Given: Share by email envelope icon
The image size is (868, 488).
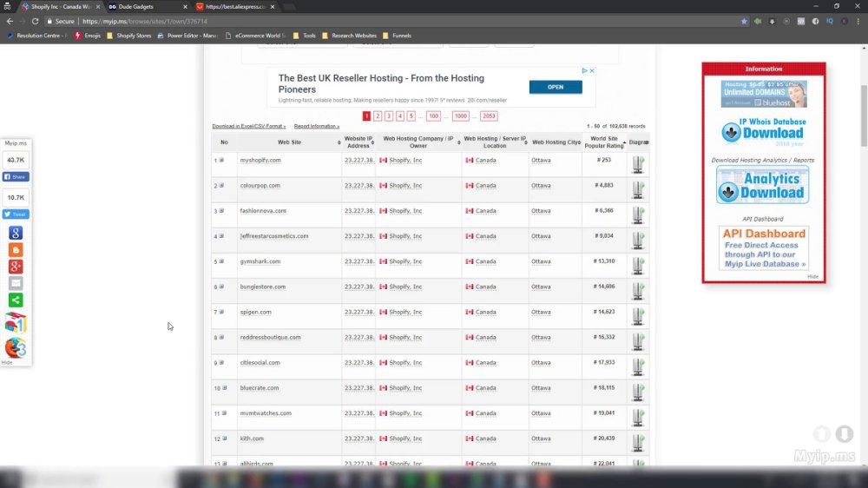Looking at the screenshot, I should [x=16, y=283].
